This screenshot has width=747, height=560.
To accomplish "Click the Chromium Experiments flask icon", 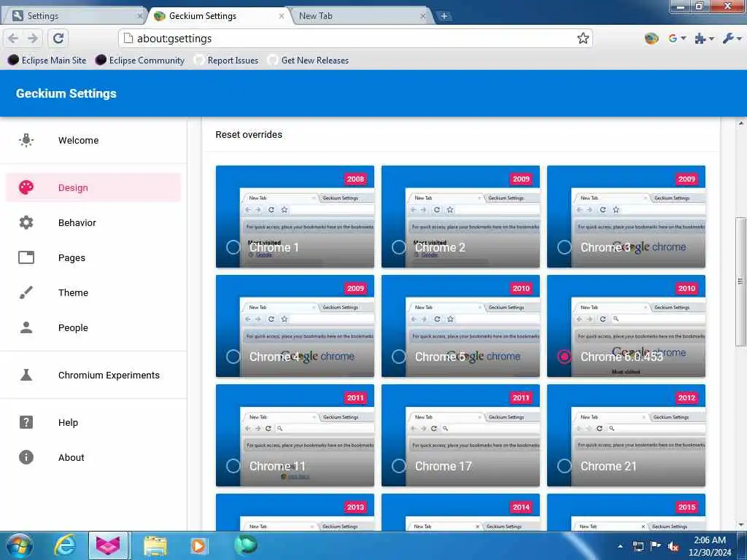I will coord(26,375).
